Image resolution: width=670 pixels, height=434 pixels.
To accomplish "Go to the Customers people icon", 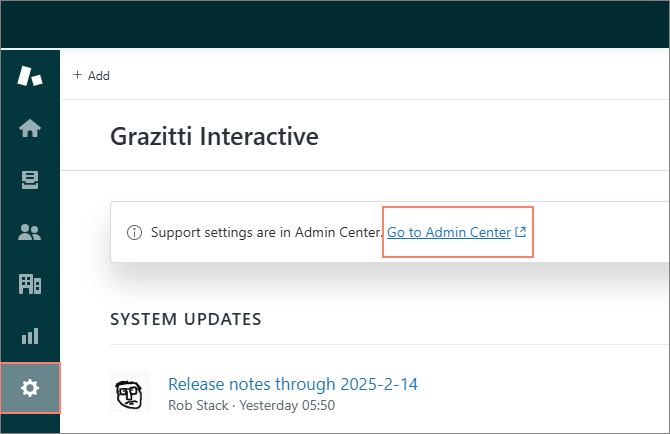I will point(30,232).
